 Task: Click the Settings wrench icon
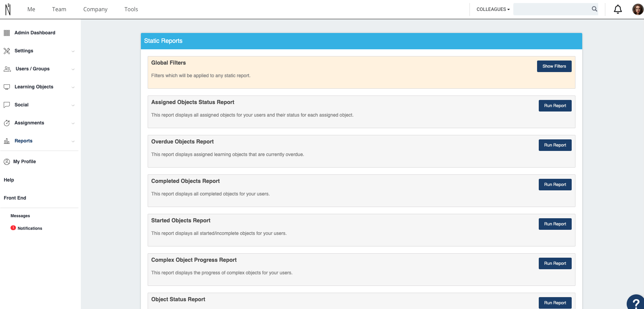(7, 51)
